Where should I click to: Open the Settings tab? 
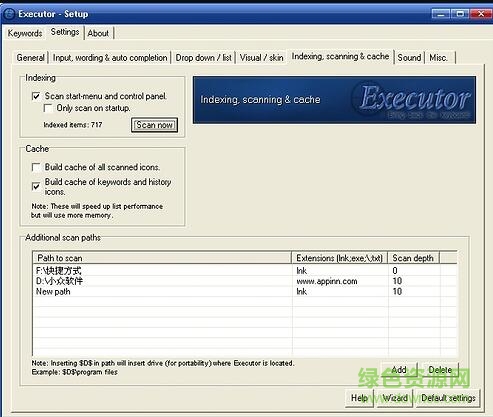pos(65,32)
